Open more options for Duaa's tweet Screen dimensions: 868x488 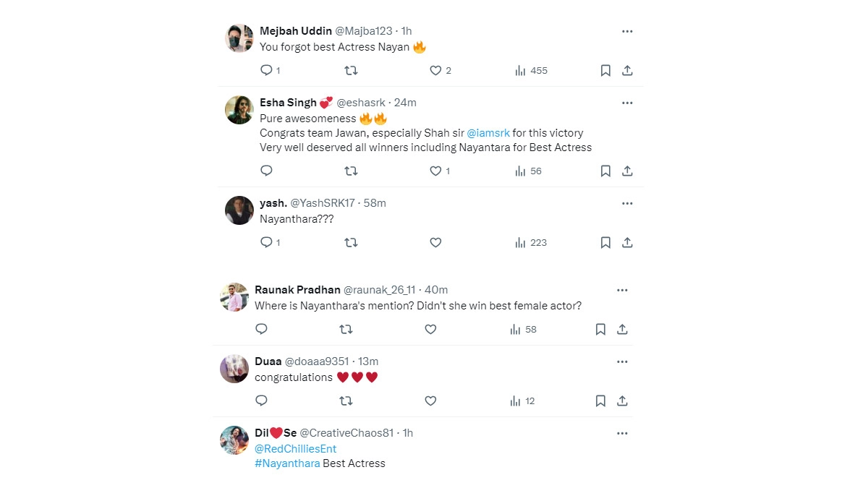622,361
